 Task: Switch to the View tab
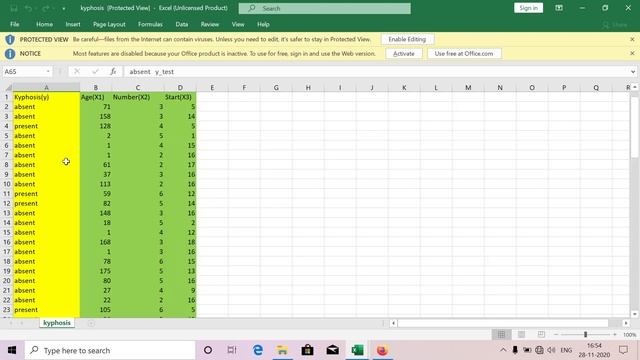238,24
